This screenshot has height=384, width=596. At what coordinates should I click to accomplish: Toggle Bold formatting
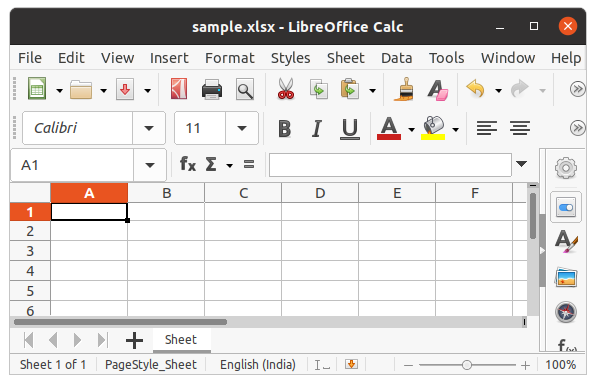(284, 129)
